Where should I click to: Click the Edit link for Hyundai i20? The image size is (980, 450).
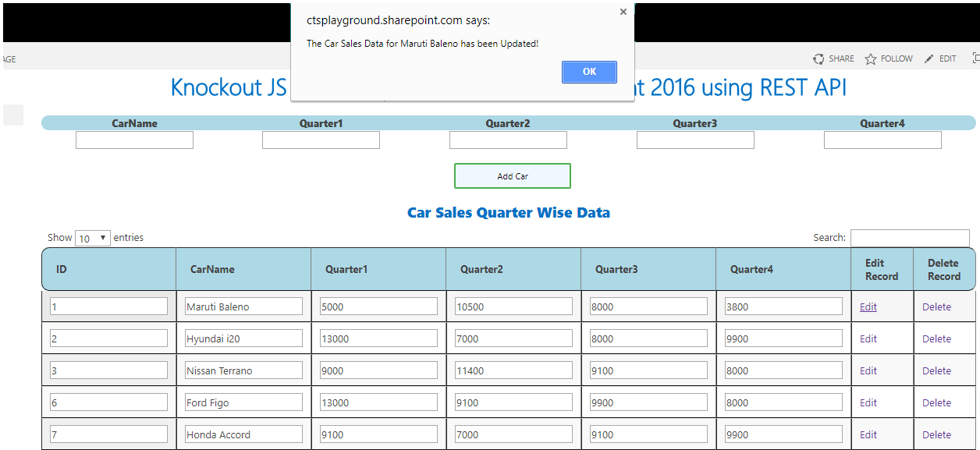click(868, 338)
